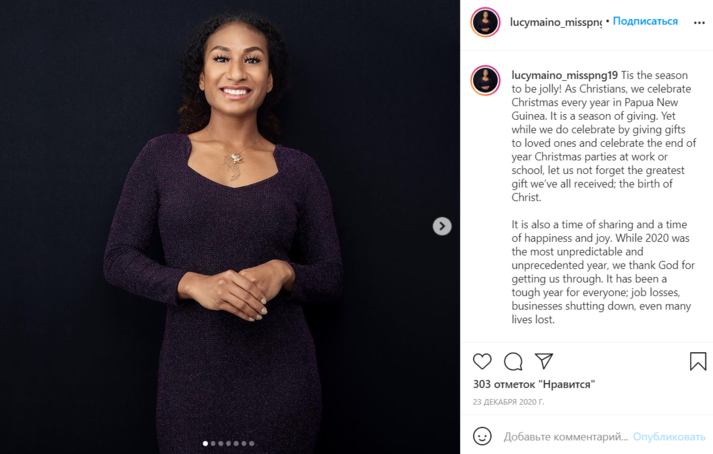Open the three-dot more options menu
The width and height of the screenshot is (713, 454).
(x=699, y=22)
